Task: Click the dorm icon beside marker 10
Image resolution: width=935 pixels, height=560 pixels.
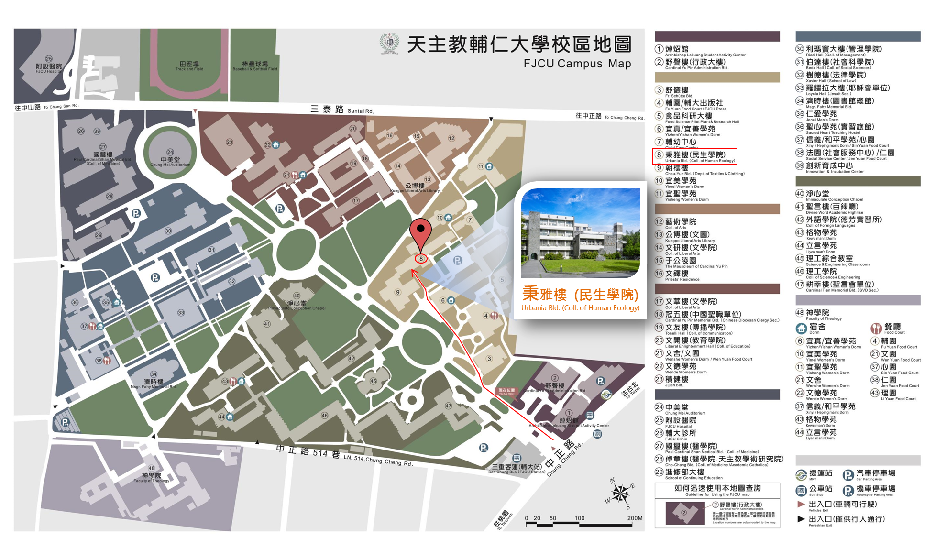Action: (448, 218)
